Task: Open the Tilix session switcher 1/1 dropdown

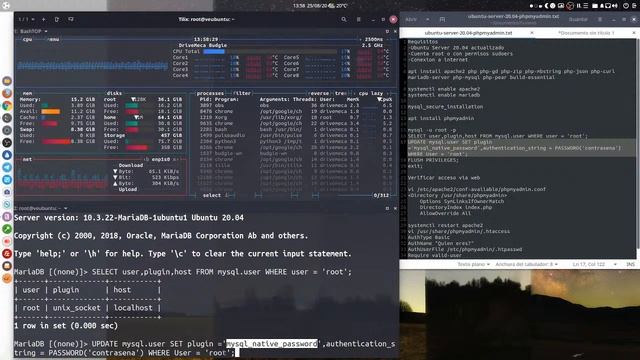Action: click(27, 19)
